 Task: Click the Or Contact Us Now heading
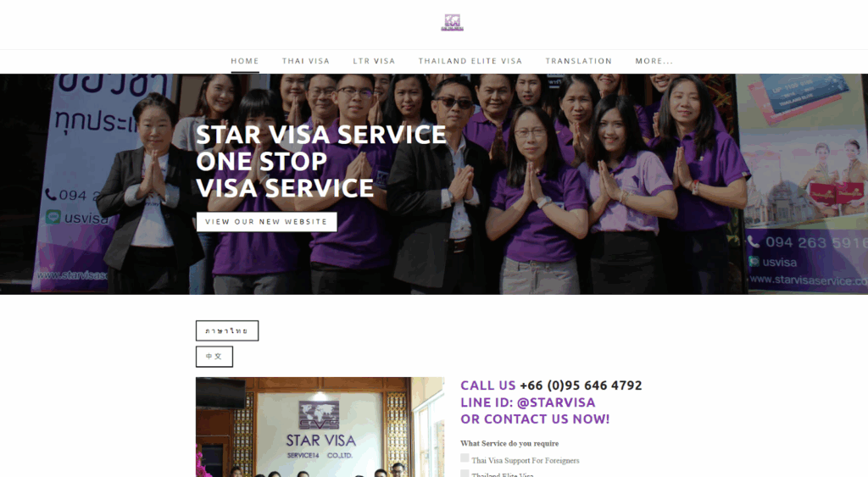point(535,419)
